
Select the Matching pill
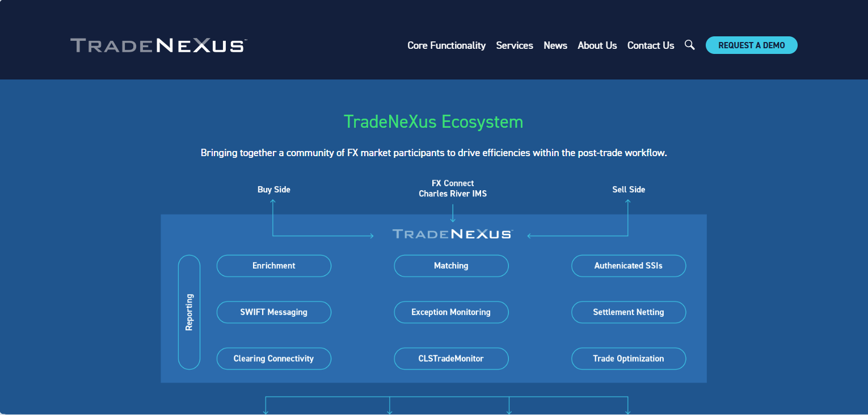coord(451,266)
